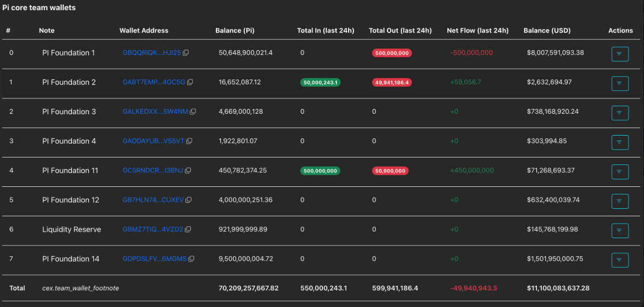This screenshot has width=644, height=307.
Task: Copy the PI Foundation 11 wallet address
Action: pyautogui.click(x=188, y=171)
